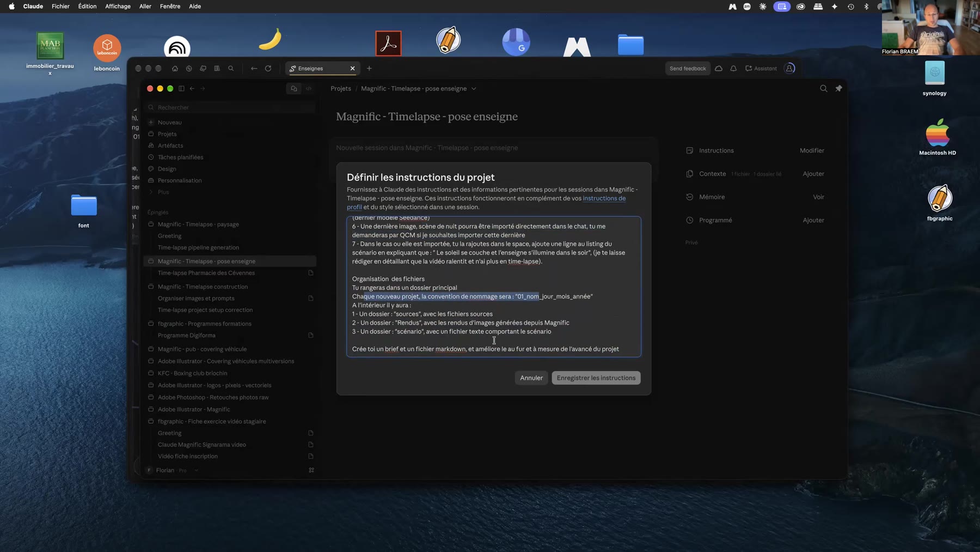Click the Send feedback button
The height and width of the screenshot is (552, 980).
tap(688, 69)
